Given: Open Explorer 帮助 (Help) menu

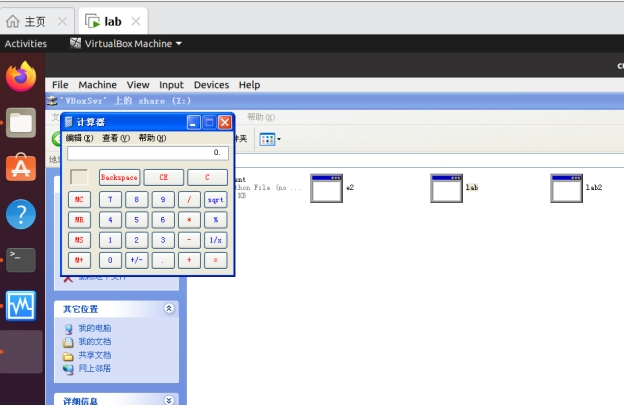Looking at the screenshot, I should tap(261, 117).
